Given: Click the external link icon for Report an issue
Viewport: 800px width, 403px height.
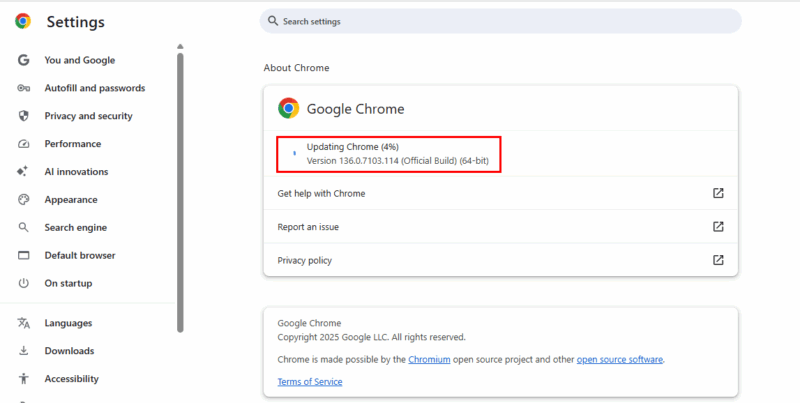Looking at the screenshot, I should pos(718,226).
